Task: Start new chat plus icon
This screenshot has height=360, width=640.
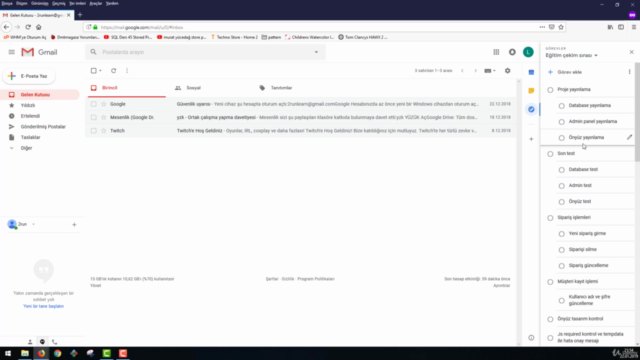Action: (x=74, y=224)
